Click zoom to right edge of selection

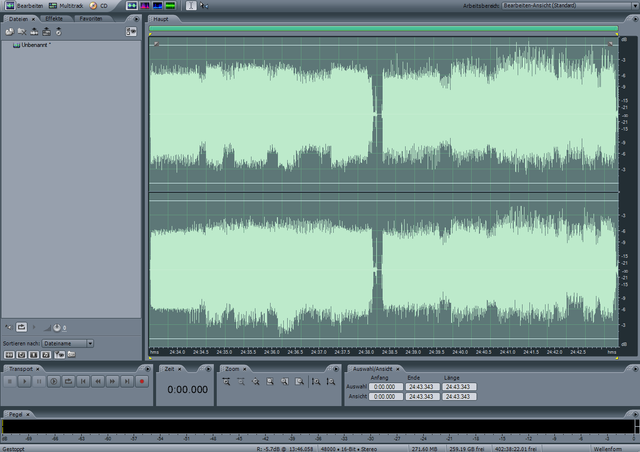click(300, 381)
